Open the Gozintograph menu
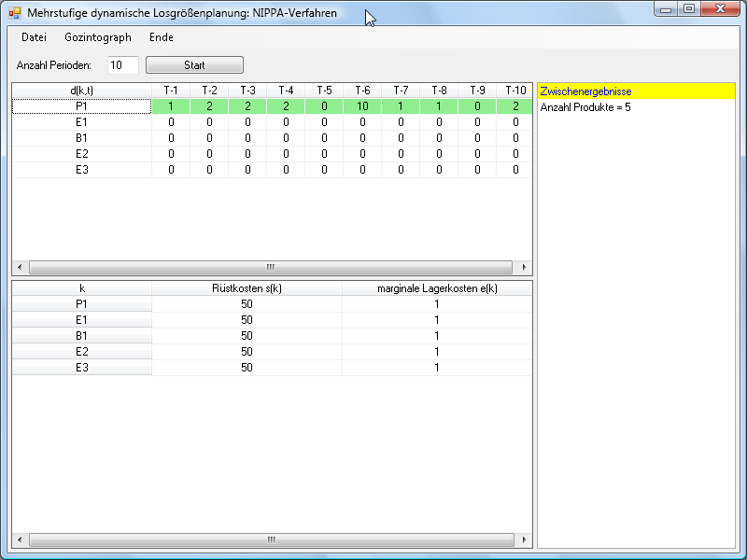This screenshot has height=560, width=747. pos(98,37)
